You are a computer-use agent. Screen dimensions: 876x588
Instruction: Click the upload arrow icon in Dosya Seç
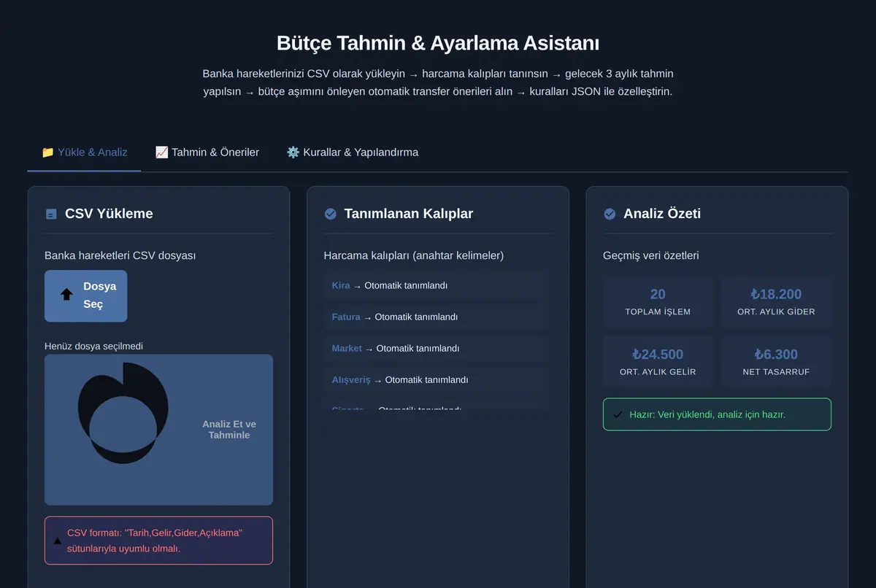[x=66, y=295]
